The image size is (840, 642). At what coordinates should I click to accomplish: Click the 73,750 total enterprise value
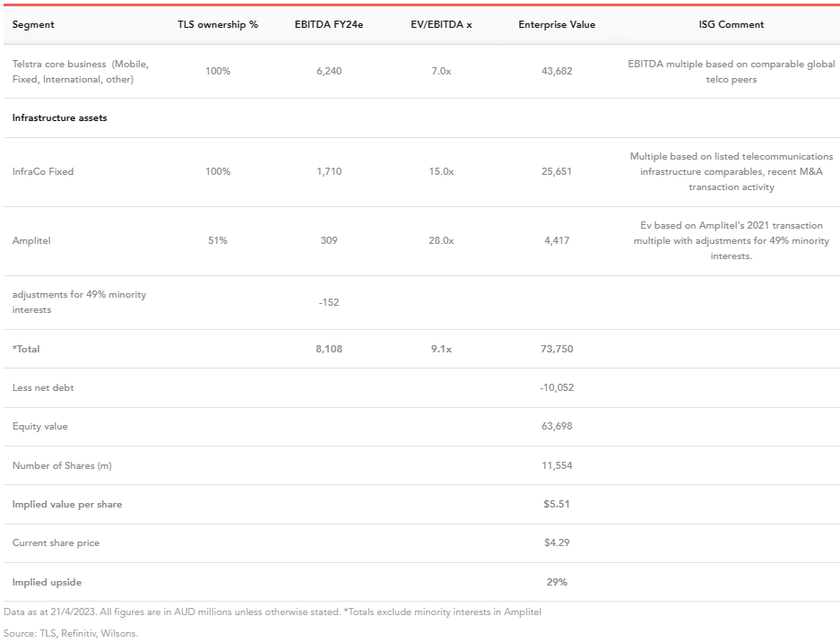tap(557, 349)
